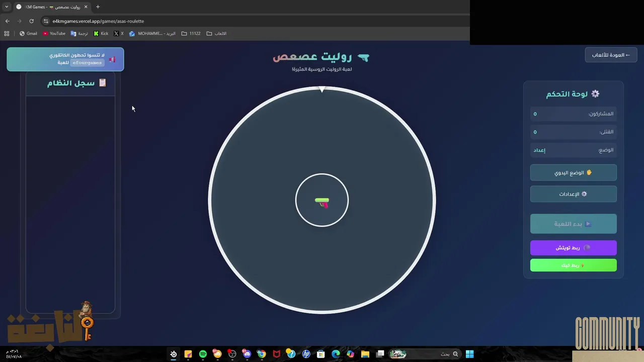This screenshot has height=362, width=644.
Task: Open SteelSeries app from the taskbar
Action: pyautogui.click(x=174, y=354)
